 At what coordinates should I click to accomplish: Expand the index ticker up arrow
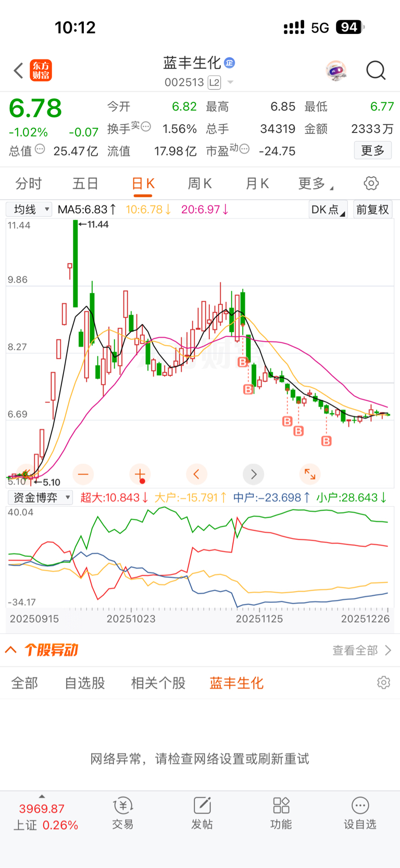(x=42, y=797)
